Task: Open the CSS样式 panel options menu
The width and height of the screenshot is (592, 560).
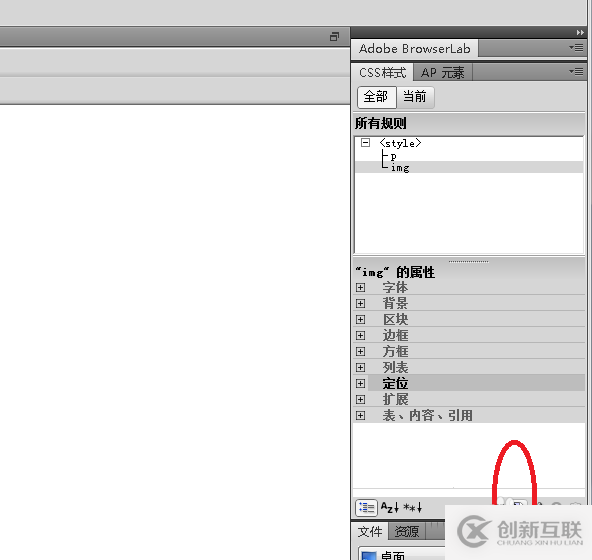Action: point(576,71)
